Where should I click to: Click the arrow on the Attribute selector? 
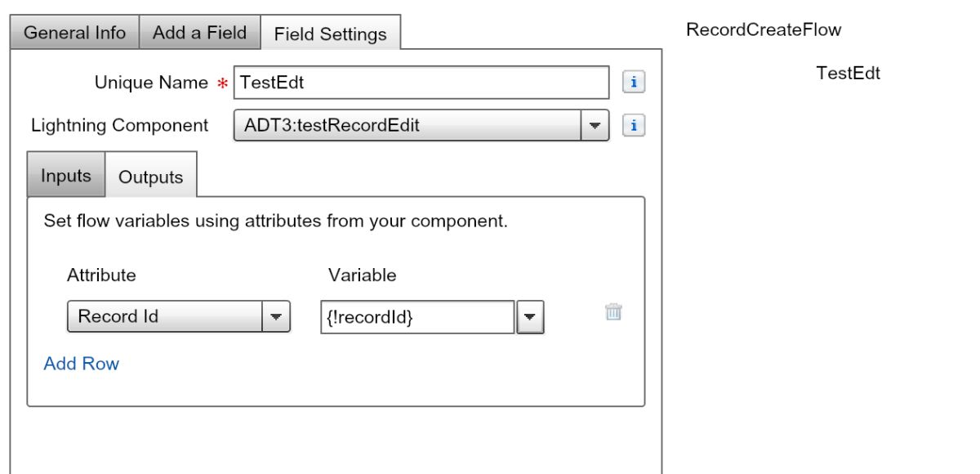pyautogui.click(x=275, y=316)
